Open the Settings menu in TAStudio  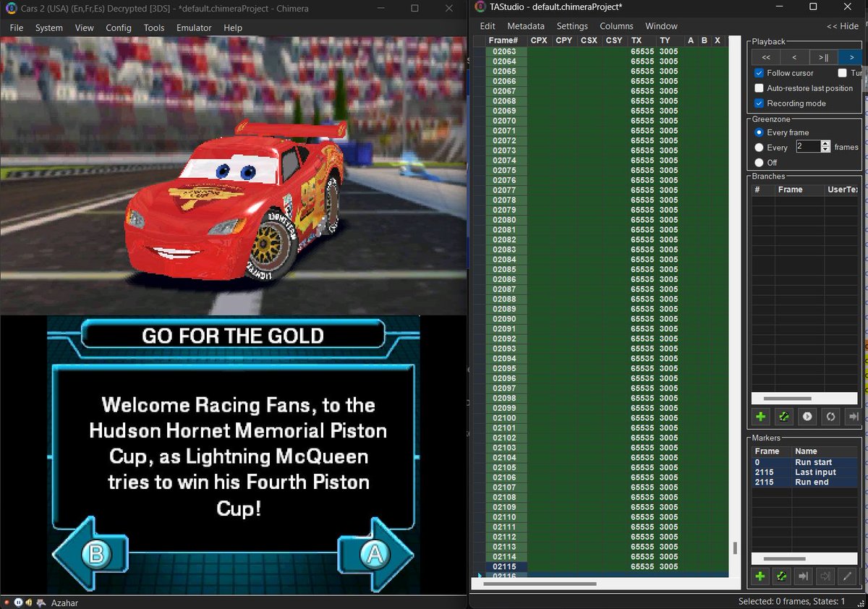(x=572, y=26)
